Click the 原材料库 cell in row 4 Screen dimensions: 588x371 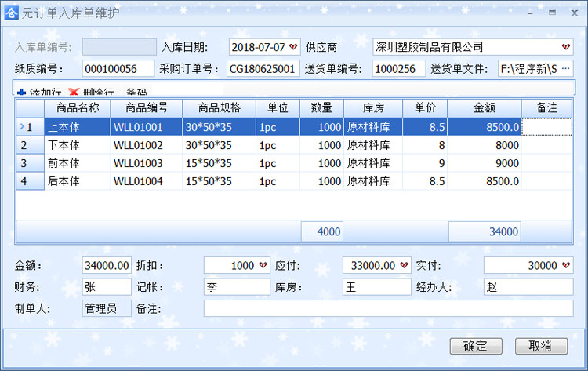click(373, 181)
